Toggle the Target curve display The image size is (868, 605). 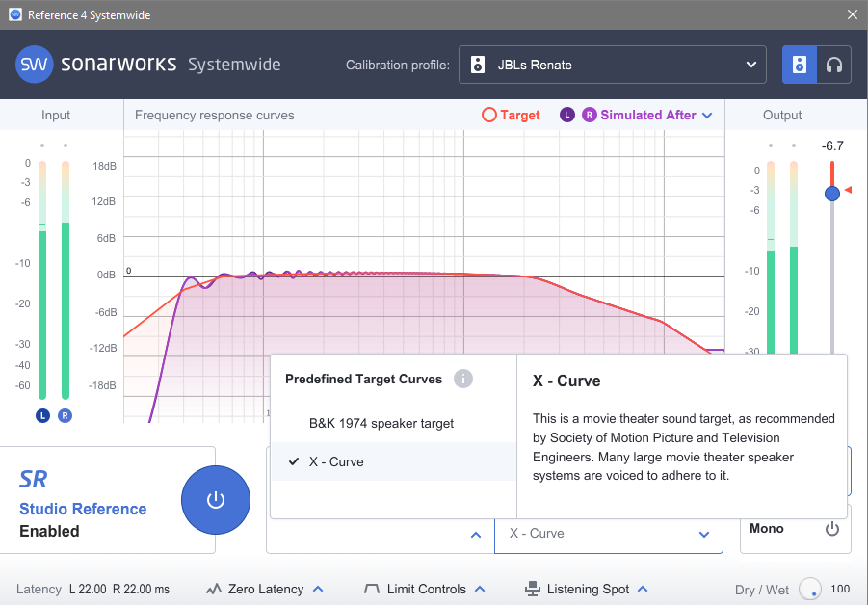pos(511,115)
